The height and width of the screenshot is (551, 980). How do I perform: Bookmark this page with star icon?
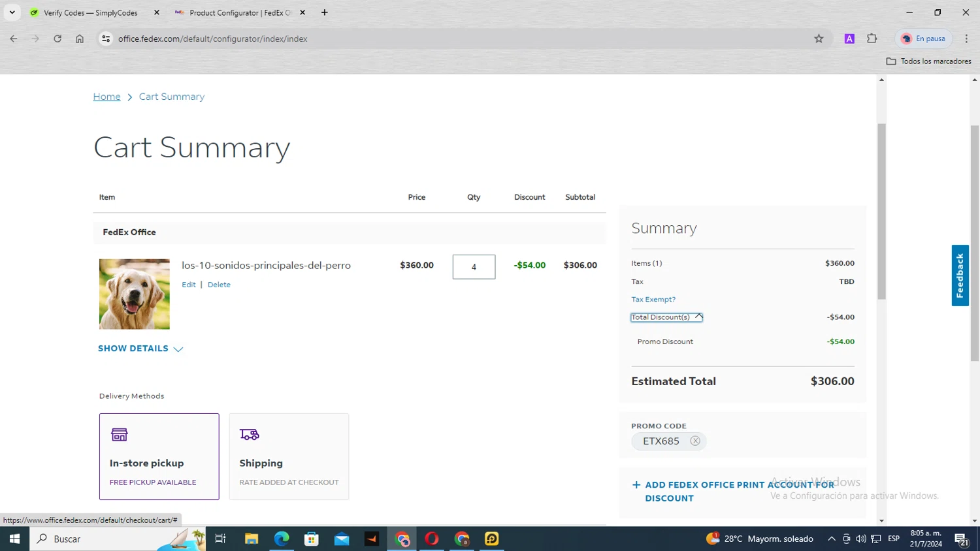pyautogui.click(x=819, y=39)
